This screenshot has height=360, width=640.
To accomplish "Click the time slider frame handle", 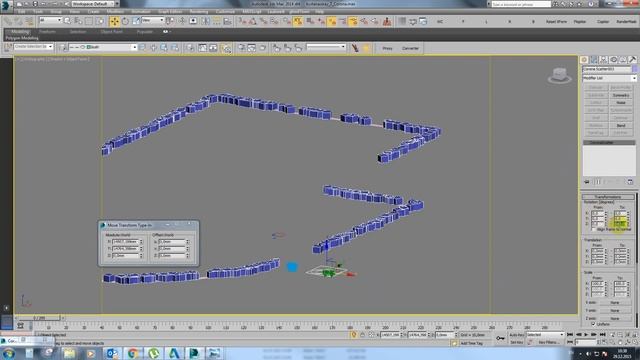I will [x=39, y=318].
